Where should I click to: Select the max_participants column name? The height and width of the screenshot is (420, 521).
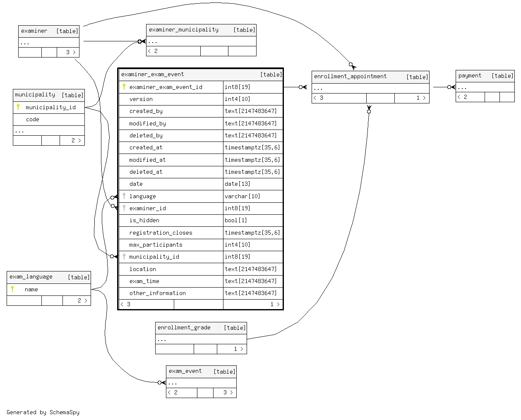click(156, 245)
